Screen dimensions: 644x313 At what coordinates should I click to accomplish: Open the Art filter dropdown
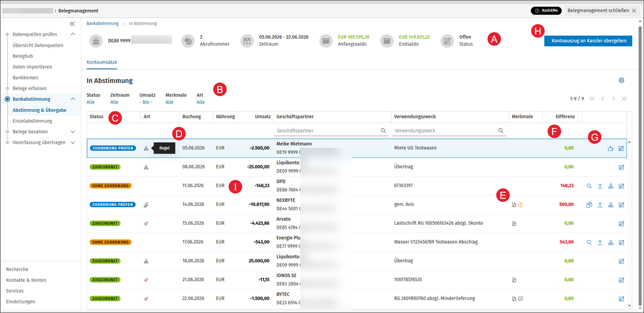pyautogui.click(x=200, y=102)
